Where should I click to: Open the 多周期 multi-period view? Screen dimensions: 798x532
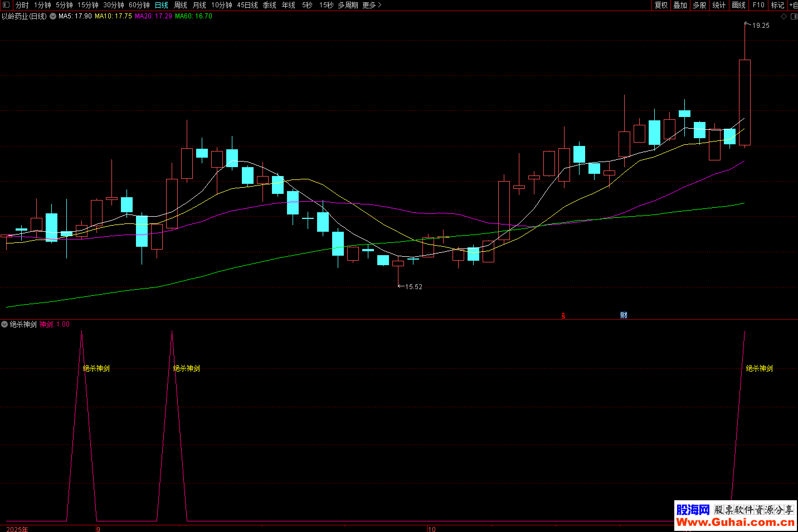click(x=348, y=5)
